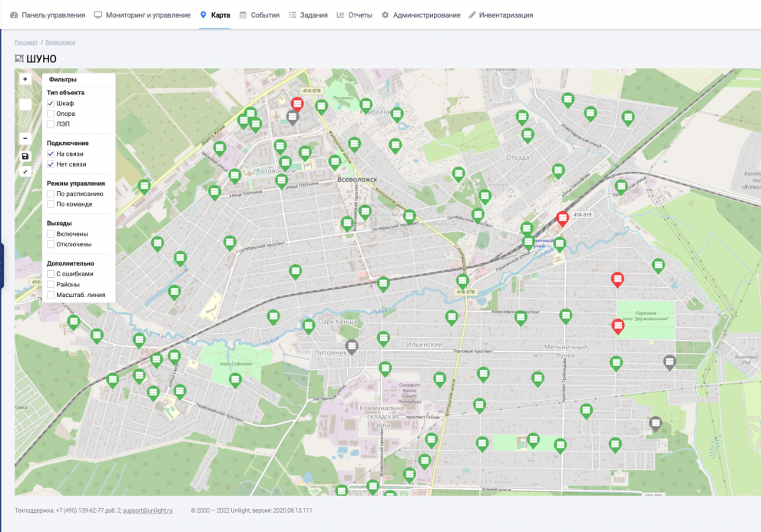Select gray cabinet marker near Питомник
Image resolution: width=761 pixels, height=532 pixels.
click(x=352, y=346)
